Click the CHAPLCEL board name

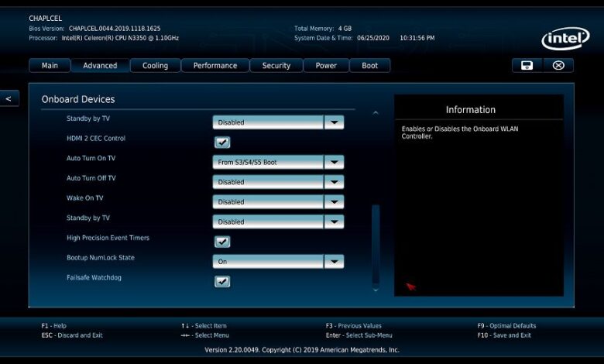pos(45,18)
